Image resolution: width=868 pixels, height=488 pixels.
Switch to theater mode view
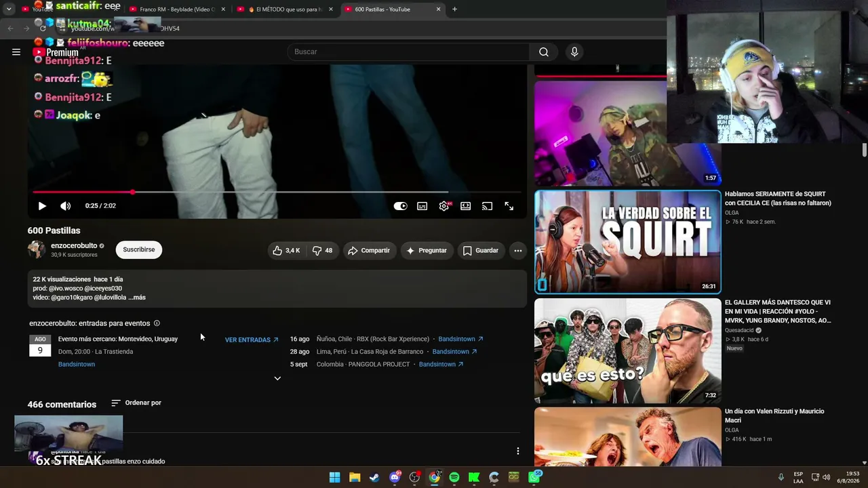[466, 206]
